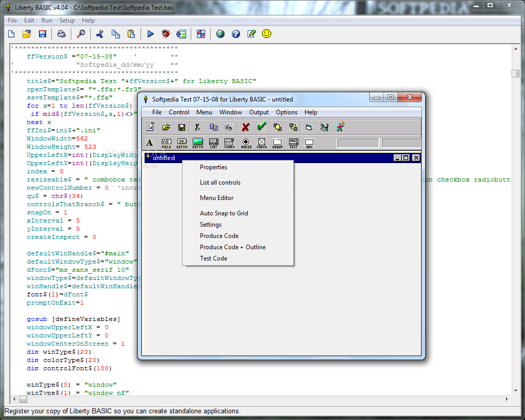
Task: Choose the GROUP groupbox control tool
Action: (x=277, y=143)
